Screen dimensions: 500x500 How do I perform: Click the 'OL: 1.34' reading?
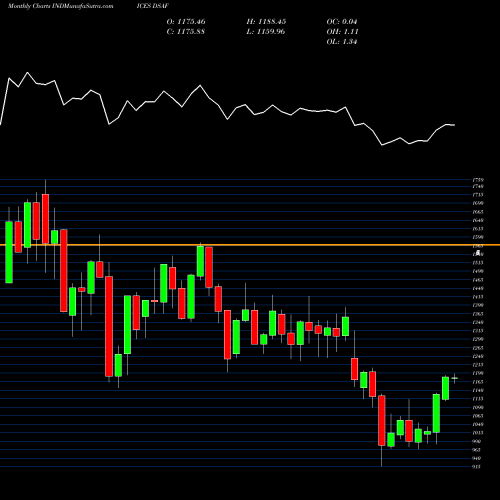pos(342,42)
